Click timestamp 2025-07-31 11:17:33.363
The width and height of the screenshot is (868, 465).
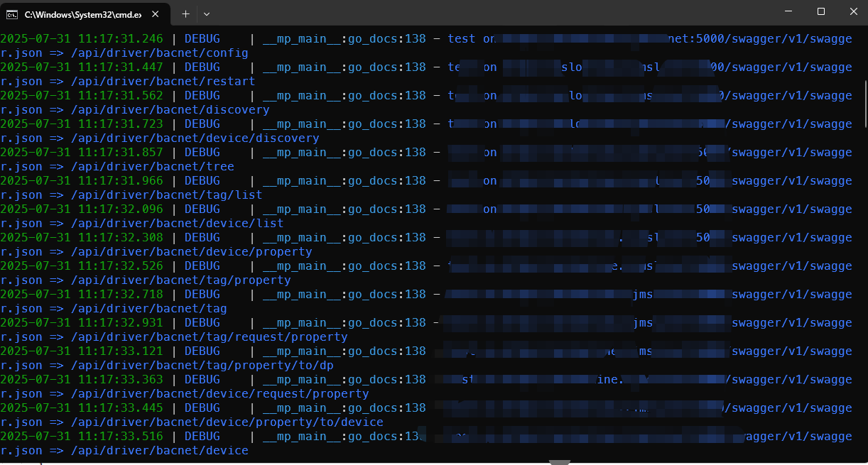82,380
